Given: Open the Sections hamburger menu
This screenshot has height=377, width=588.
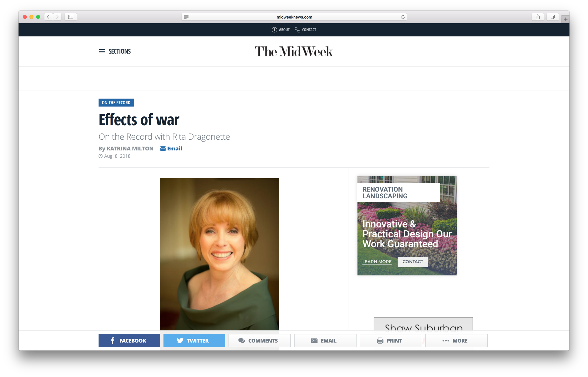Looking at the screenshot, I should point(115,51).
